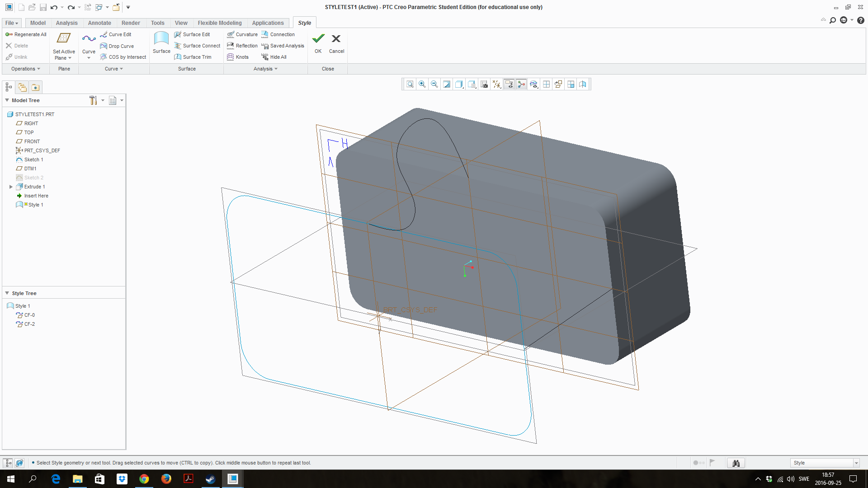Select the Drop Curve tool icon
The image size is (868, 488).
103,45
